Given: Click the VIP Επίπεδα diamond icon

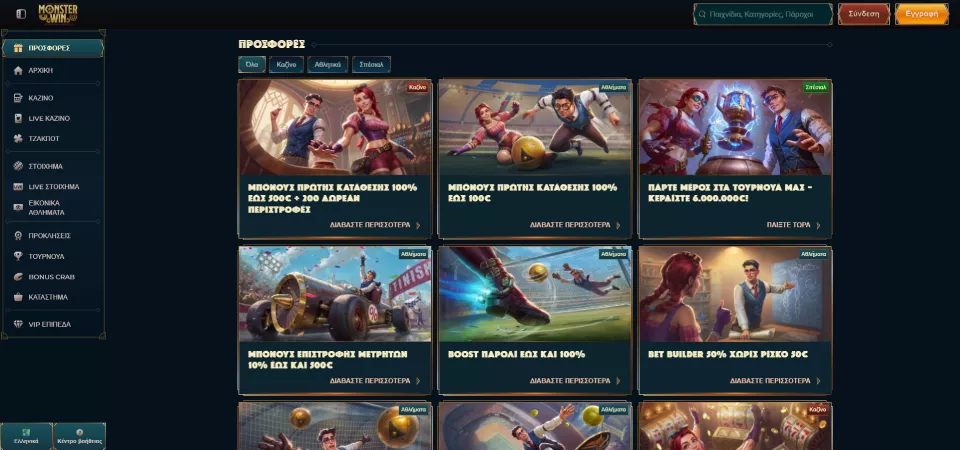Looking at the screenshot, I should [18, 324].
